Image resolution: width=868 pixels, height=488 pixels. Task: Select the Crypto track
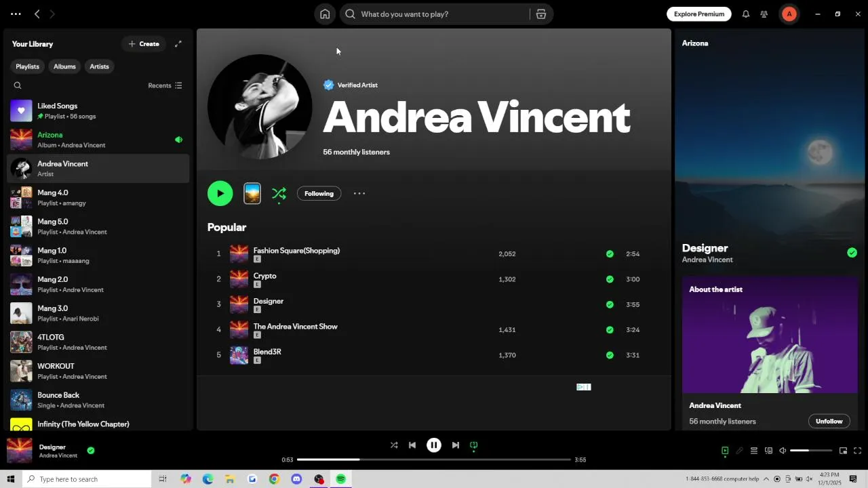coord(434,279)
